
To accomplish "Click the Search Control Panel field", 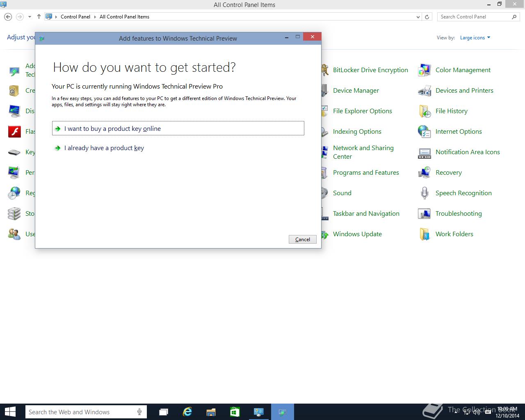I will tap(474, 17).
